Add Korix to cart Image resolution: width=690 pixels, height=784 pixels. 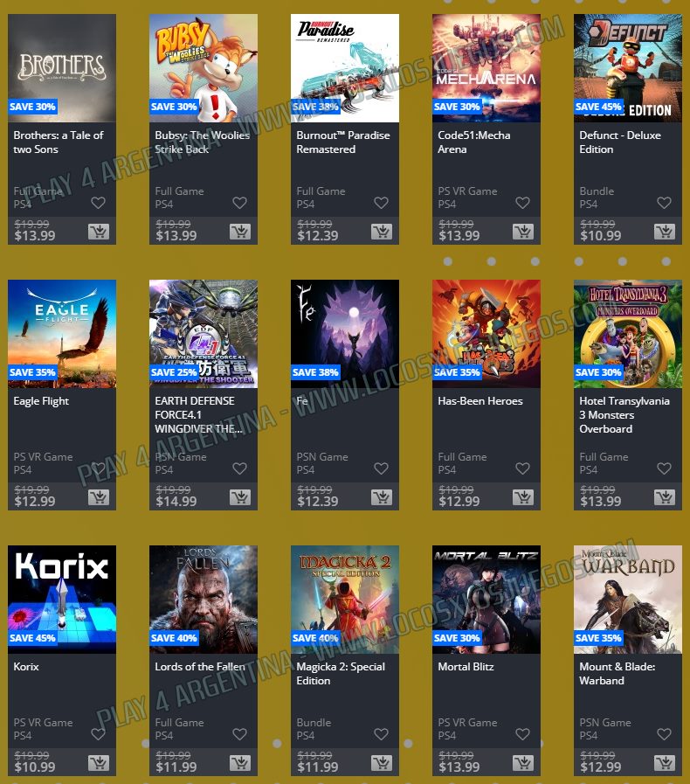pos(99,762)
